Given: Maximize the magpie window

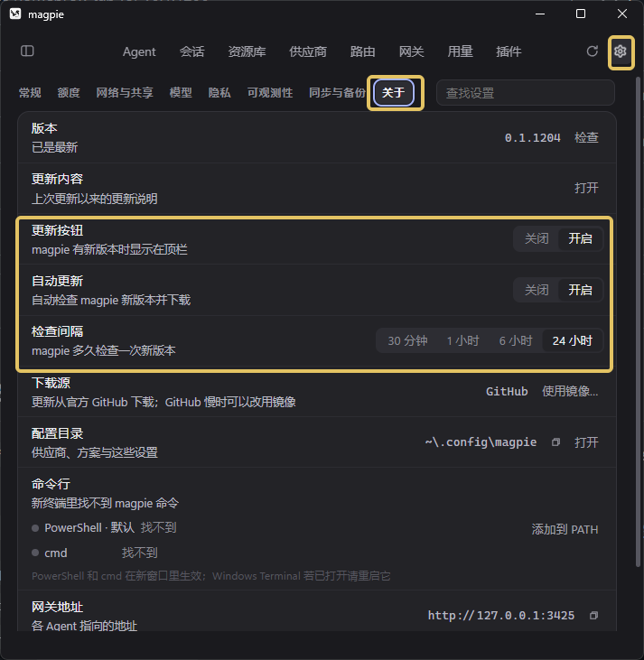Looking at the screenshot, I should tap(581, 14).
